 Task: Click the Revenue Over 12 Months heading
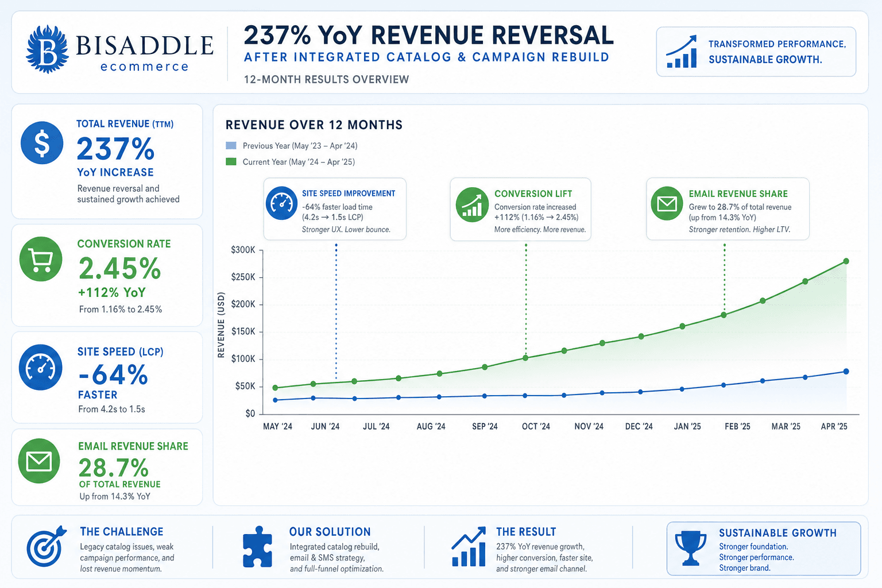[314, 125]
